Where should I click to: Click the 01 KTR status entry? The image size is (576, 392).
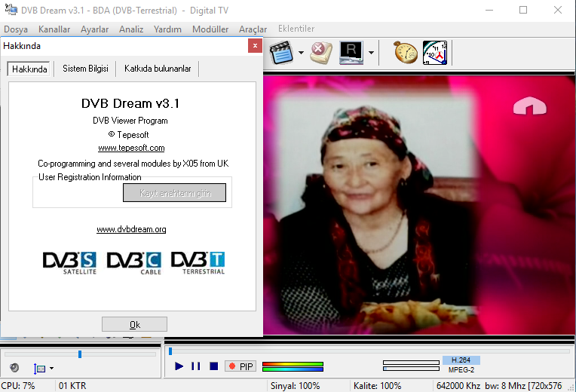coord(72,386)
